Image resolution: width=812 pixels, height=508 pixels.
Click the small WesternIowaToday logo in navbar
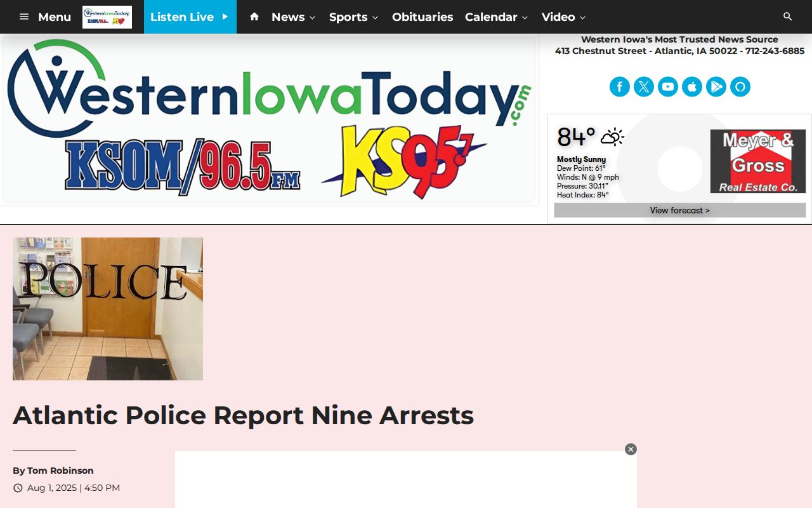[x=107, y=17]
